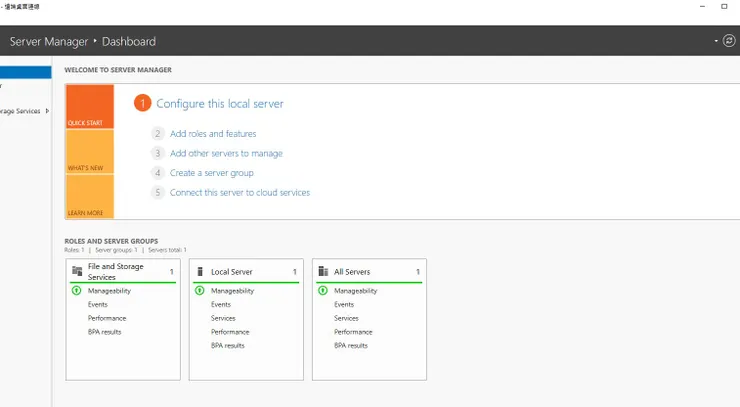Screen dimensions: 740x407
Task: Open Services under the Local Server tile
Action: [223, 318]
